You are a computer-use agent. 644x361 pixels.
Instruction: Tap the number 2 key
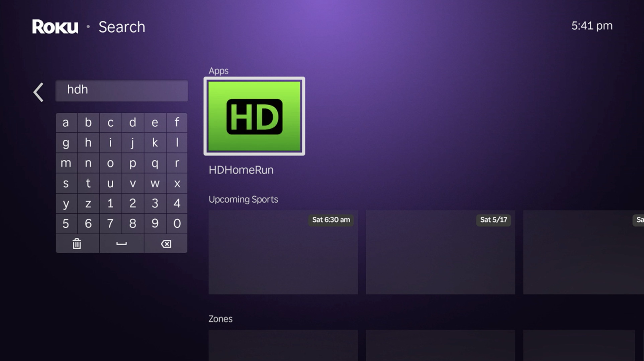(133, 203)
